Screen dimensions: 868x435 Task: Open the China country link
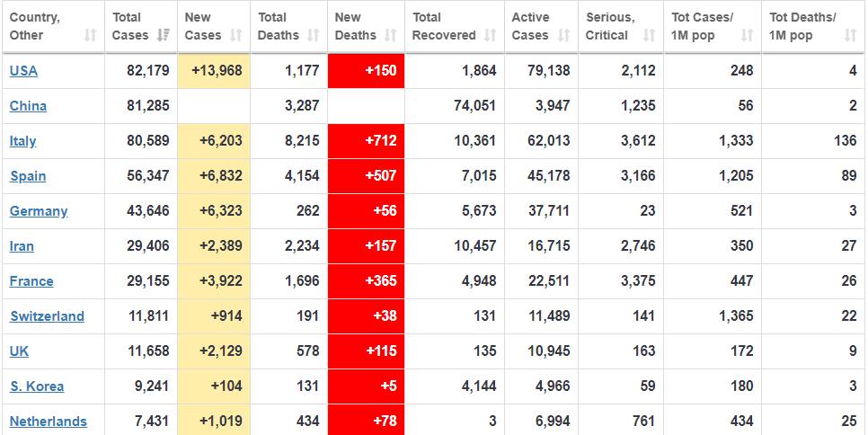(x=28, y=106)
